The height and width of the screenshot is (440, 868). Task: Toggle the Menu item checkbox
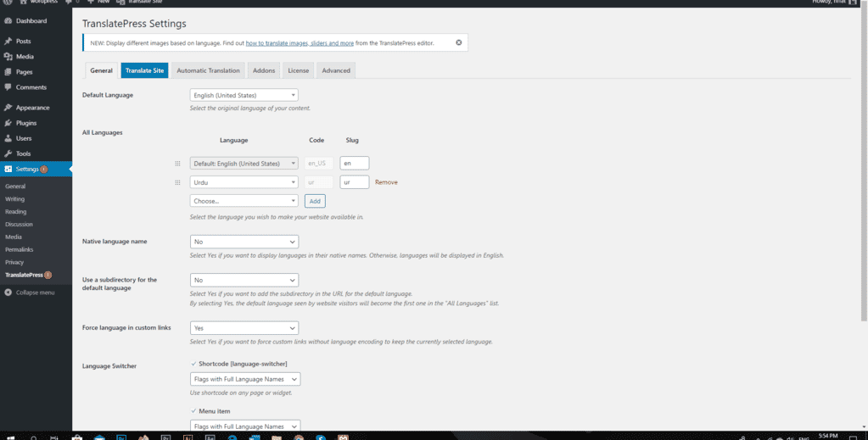tap(193, 411)
